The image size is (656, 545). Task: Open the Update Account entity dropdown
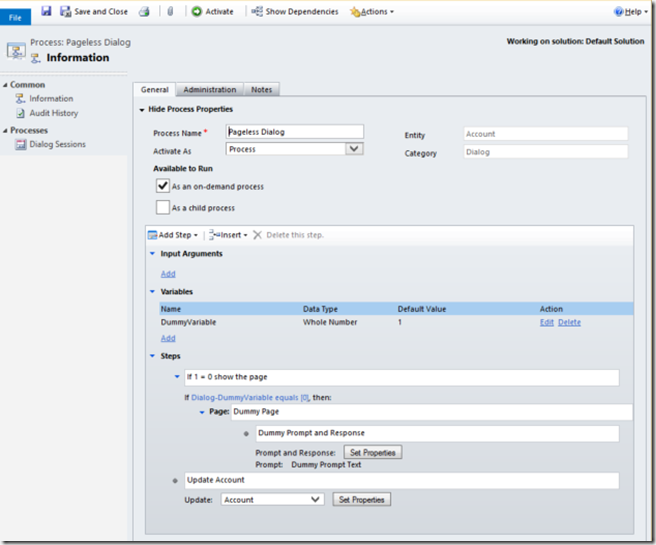(314, 499)
